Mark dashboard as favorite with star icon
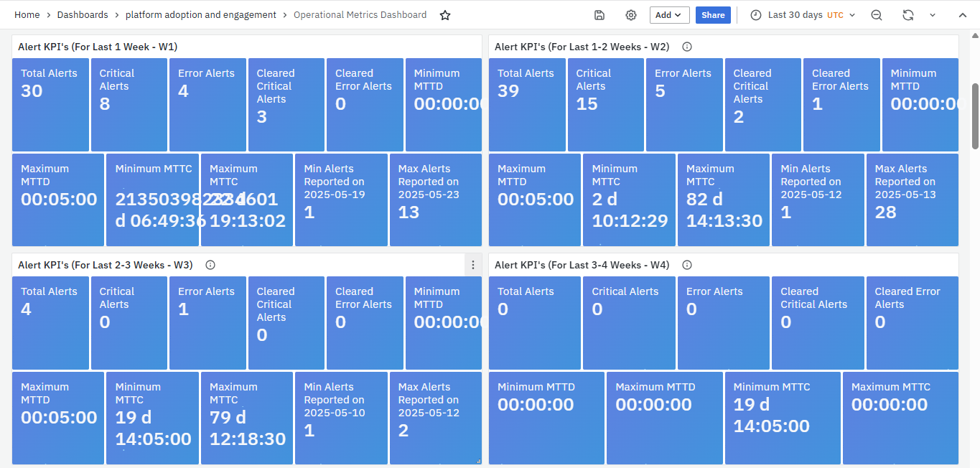This screenshot has height=468, width=980. tap(445, 15)
